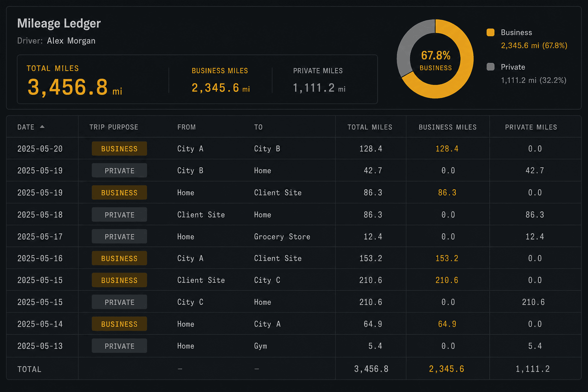This screenshot has height=392, width=588.
Task: Click the Gym destination cell
Action: [x=260, y=346]
